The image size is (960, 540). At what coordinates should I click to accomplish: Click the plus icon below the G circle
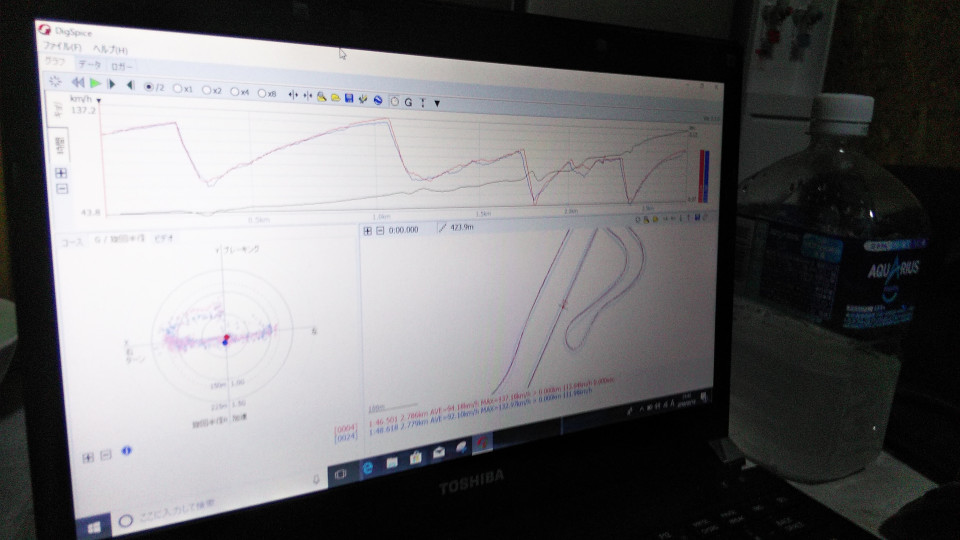coord(88,457)
